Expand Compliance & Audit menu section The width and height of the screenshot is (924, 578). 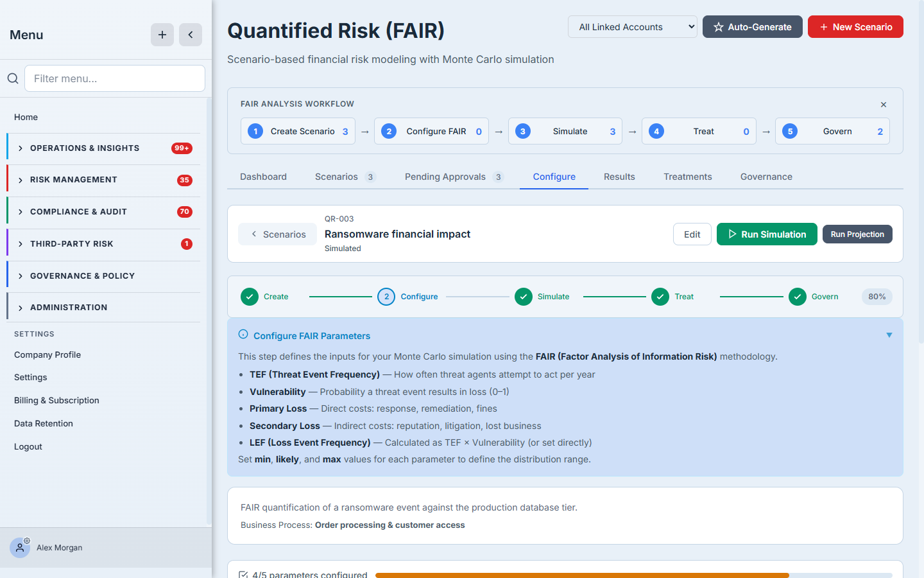(103, 212)
